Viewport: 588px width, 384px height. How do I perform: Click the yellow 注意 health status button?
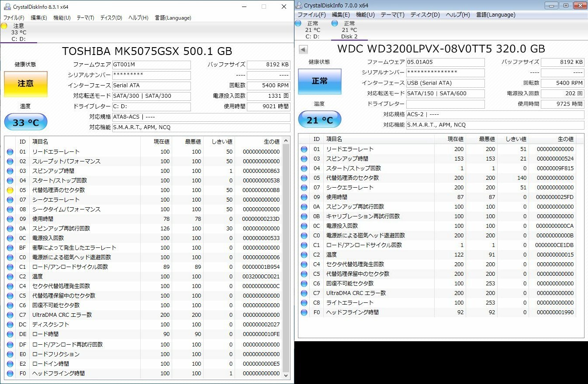pyautogui.click(x=25, y=84)
